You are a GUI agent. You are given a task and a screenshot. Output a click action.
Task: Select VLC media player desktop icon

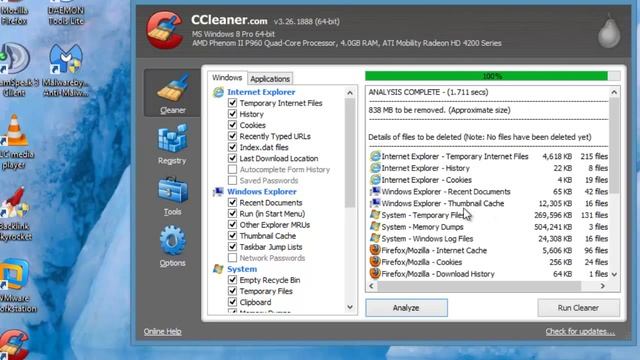point(15,142)
